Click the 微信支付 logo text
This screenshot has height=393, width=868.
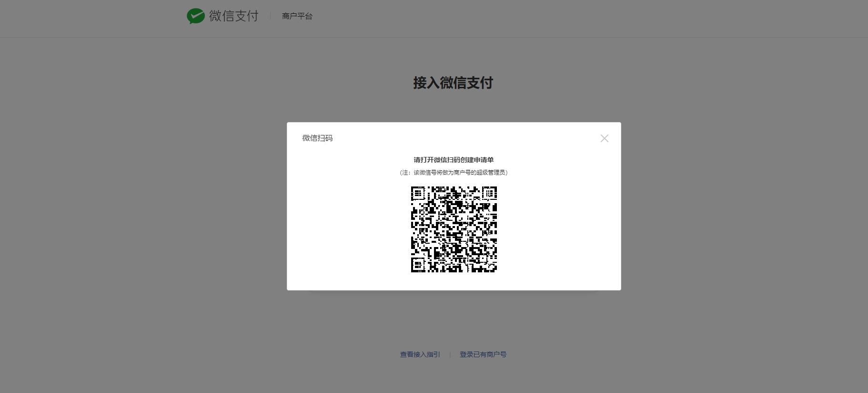[x=233, y=16]
